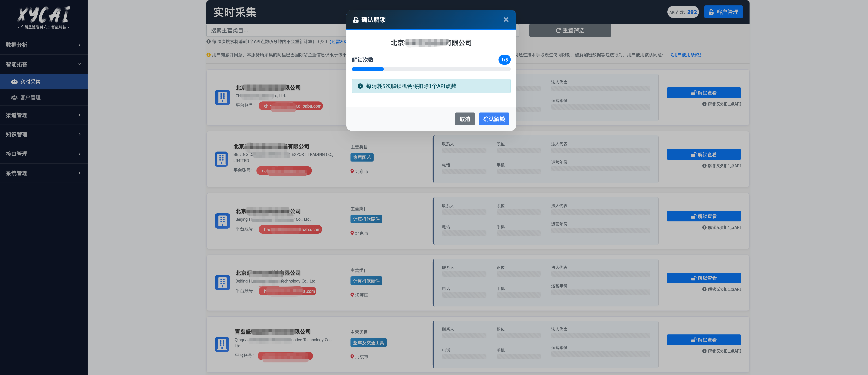Click info icon in API deduction notice

[x=360, y=86]
